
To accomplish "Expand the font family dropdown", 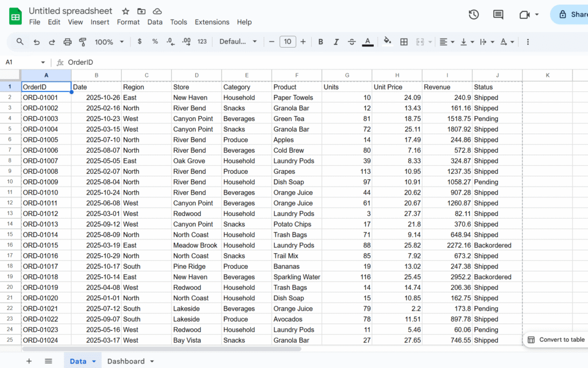I will 238,42.
